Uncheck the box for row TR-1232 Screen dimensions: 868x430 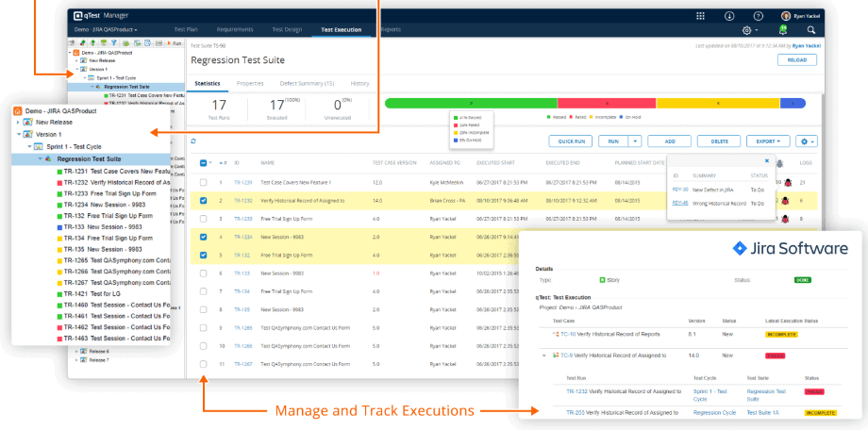coord(203,200)
